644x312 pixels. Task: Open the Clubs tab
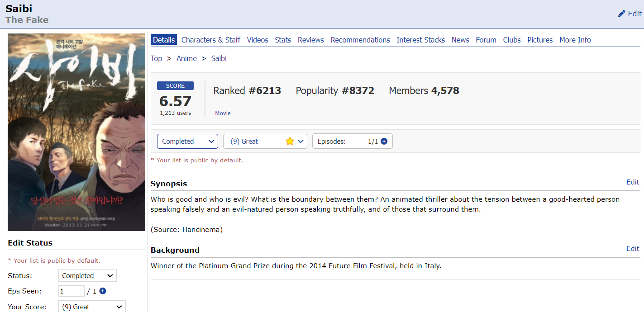(512, 40)
